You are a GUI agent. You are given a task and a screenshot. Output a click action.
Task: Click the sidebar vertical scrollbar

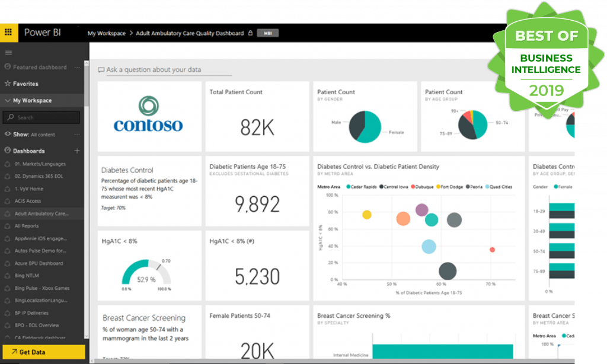(x=87, y=83)
